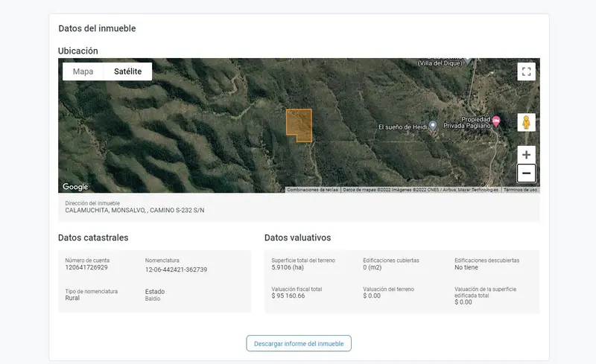Toggle fullscreen map view
The image size is (596, 364).
(x=526, y=71)
